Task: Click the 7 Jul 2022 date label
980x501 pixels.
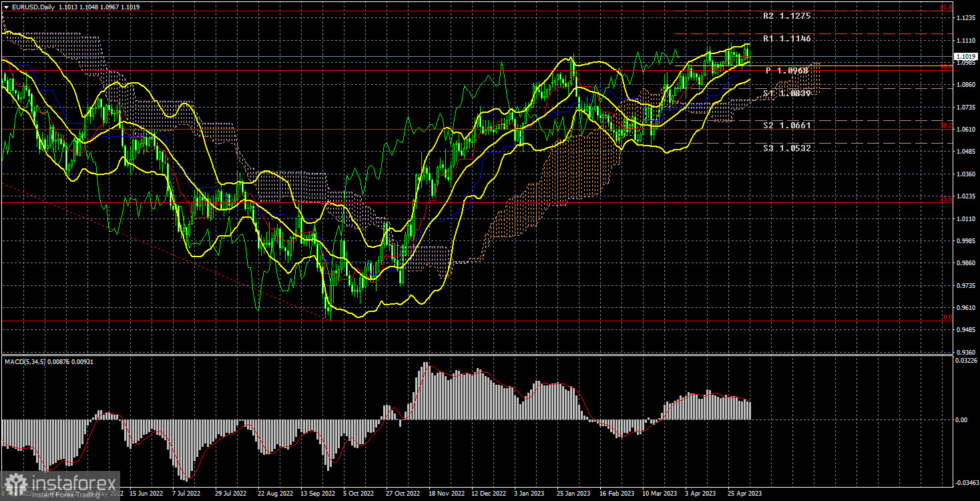Action: point(187,494)
